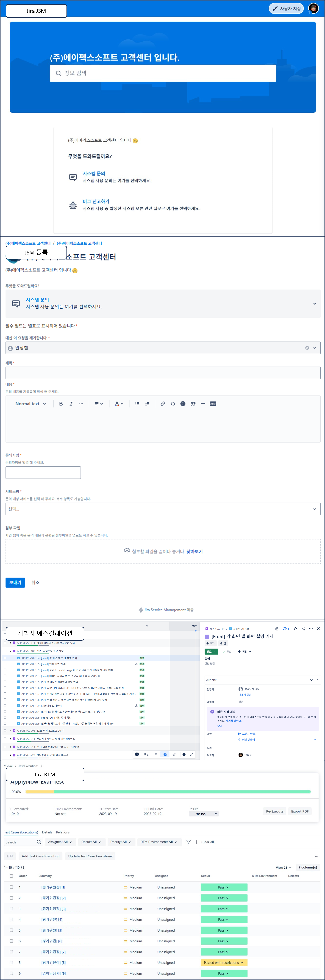Open the Normal text style dropdown

click(30, 404)
